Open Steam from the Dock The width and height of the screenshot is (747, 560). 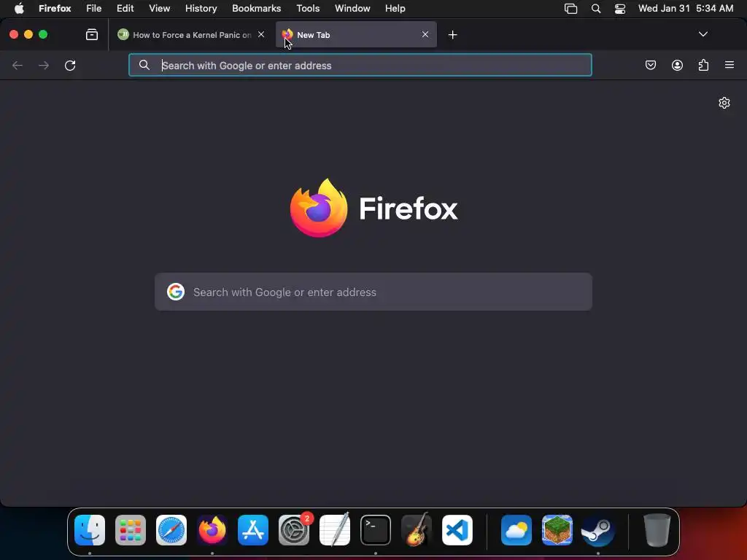coord(598,530)
